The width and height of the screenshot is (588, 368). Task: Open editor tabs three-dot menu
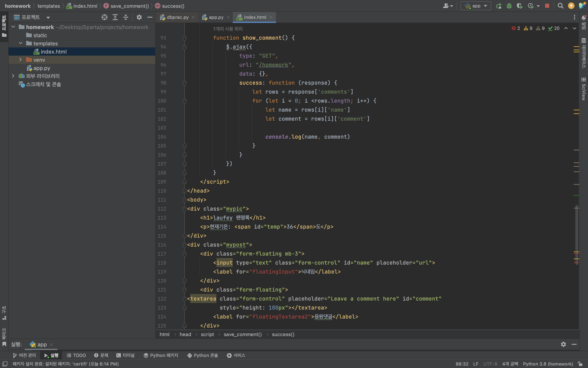(574, 17)
